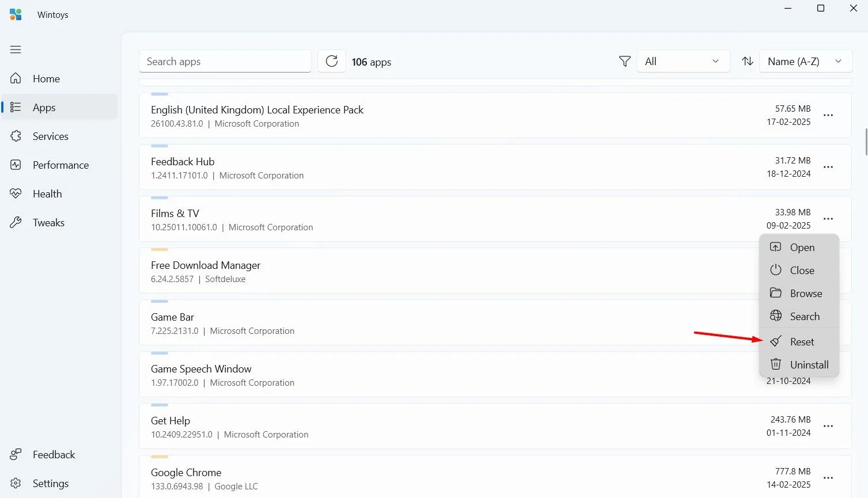Select the Feedback Hub app name
Screen dimensions: 868x498
tap(183, 162)
